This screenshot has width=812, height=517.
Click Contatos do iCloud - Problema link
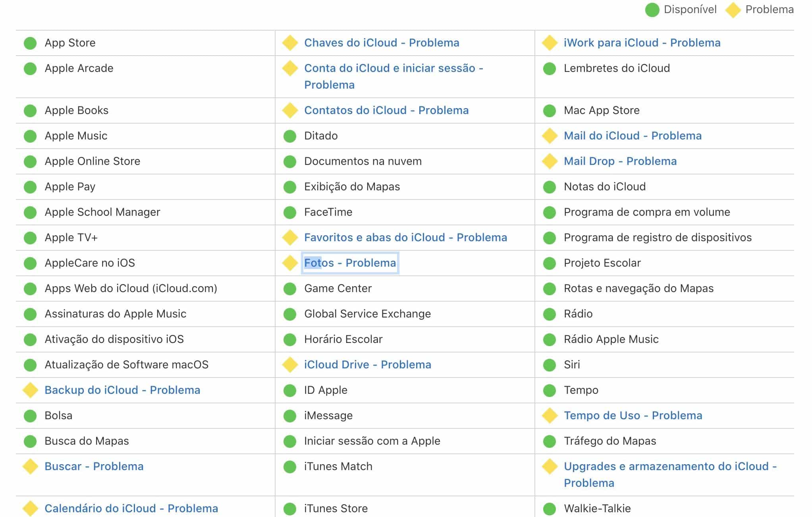point(386,110)
